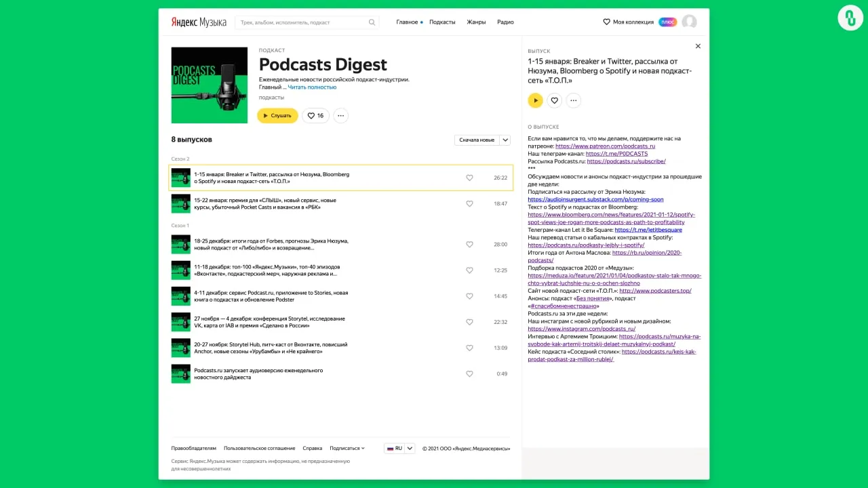The height and width of the screenshot is (488, 868).
Task: Expand the sort order chevron arrow
Action: (x=505, y=140)
